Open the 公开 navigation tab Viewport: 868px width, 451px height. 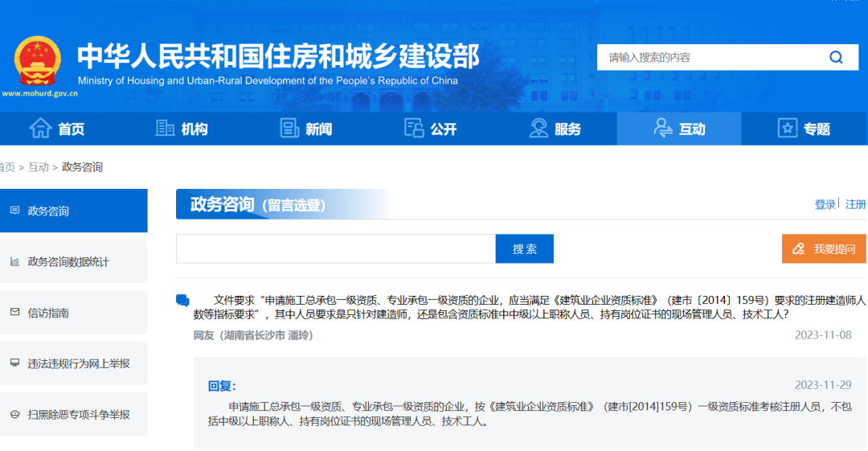pyautogui.click(x=431, y=129)
